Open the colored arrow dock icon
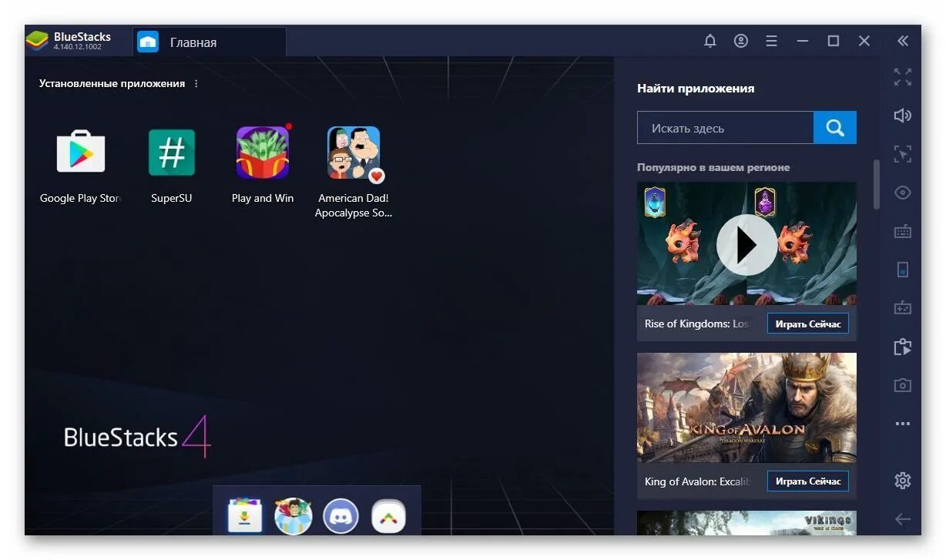946x560 pixels. [388, 515]
